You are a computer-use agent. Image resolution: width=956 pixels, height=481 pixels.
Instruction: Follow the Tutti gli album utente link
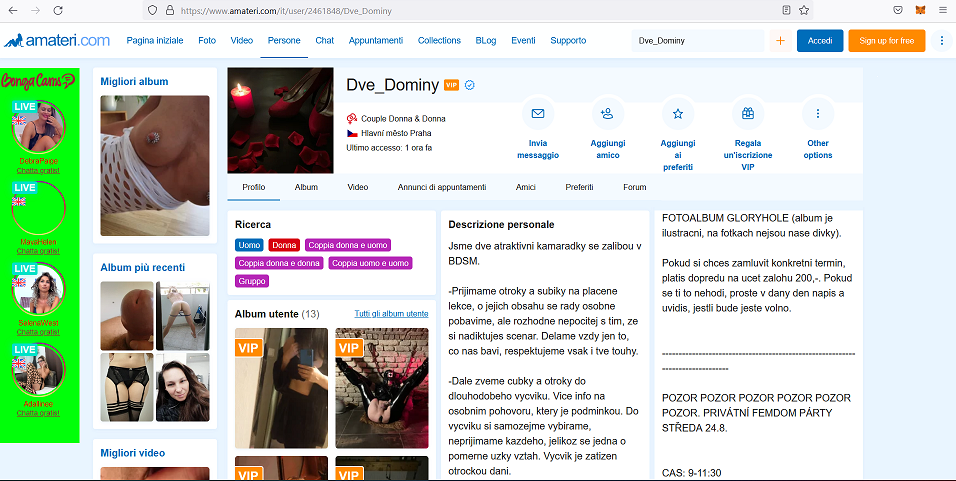[x=391, y=314]
